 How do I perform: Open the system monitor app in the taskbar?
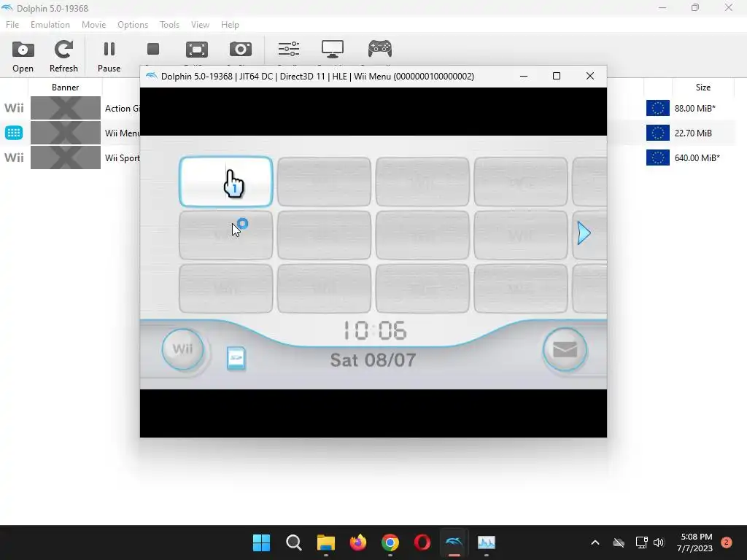(x=487, y=542)
